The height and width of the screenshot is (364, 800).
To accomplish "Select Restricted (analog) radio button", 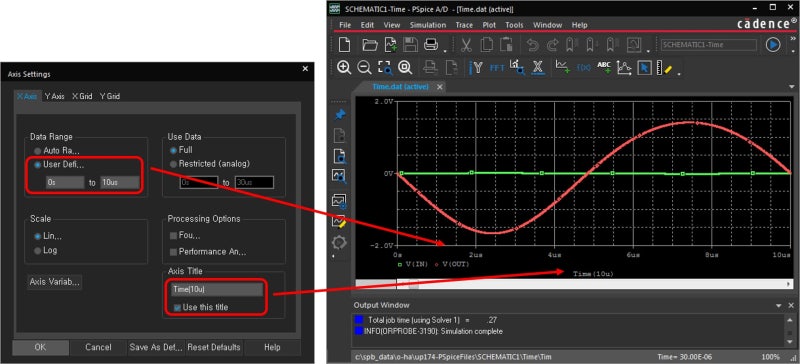I will [173, 164].
